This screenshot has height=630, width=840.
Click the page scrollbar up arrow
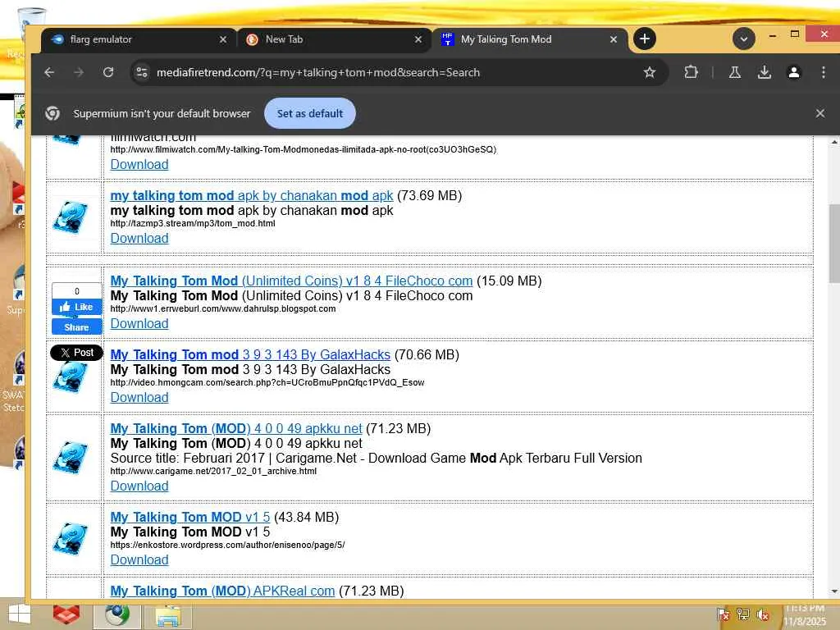tap(834, 142)
